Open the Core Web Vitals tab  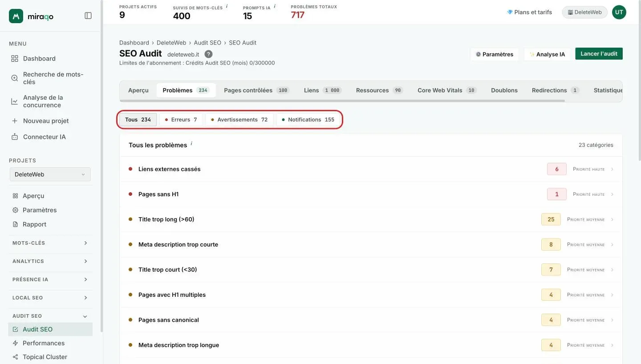pyautogui.click(x=447, y=90)
